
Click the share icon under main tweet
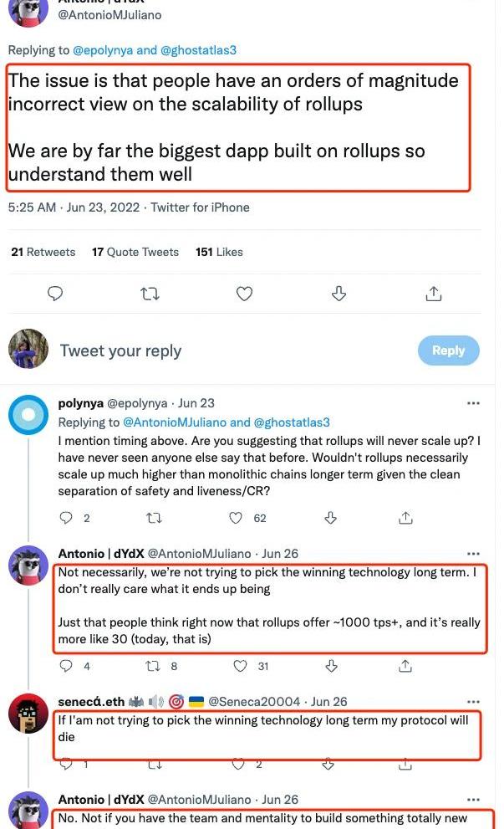point(433,294)
